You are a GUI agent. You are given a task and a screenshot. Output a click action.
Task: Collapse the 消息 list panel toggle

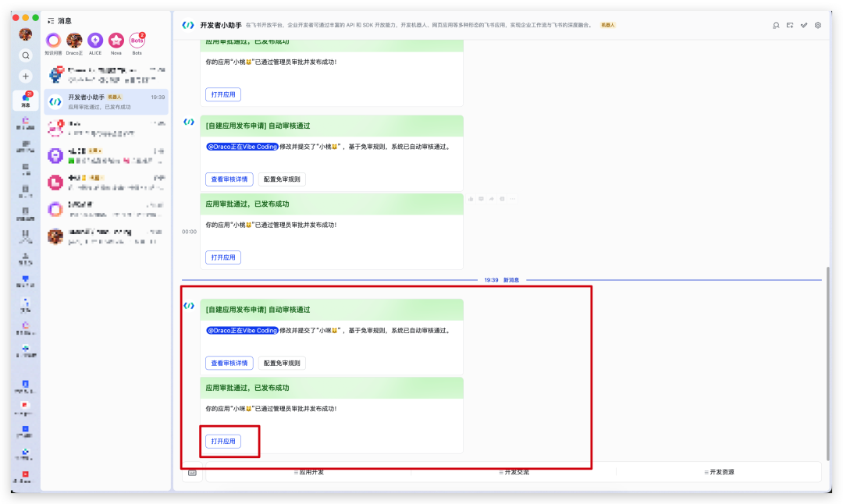pos(51,21)
